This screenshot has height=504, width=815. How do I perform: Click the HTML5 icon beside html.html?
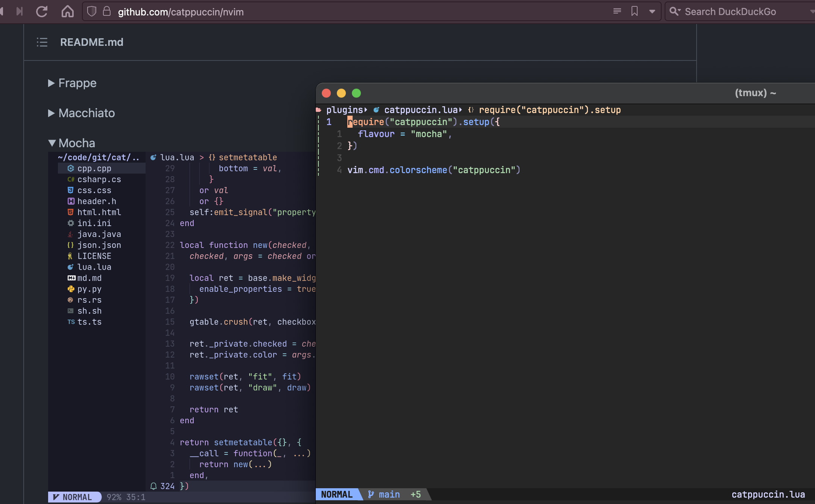(x=70, y=212)
